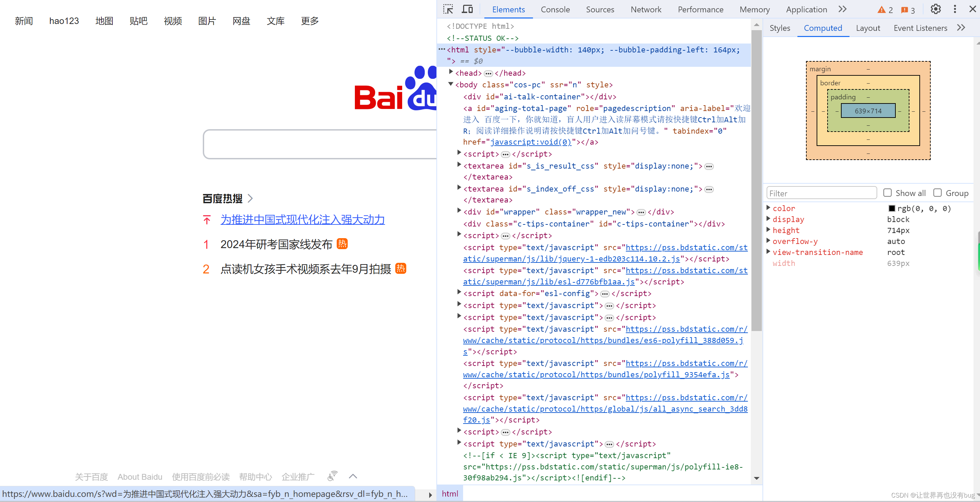Open the Layout sidebar tab
980x502 pixels.
868,28
